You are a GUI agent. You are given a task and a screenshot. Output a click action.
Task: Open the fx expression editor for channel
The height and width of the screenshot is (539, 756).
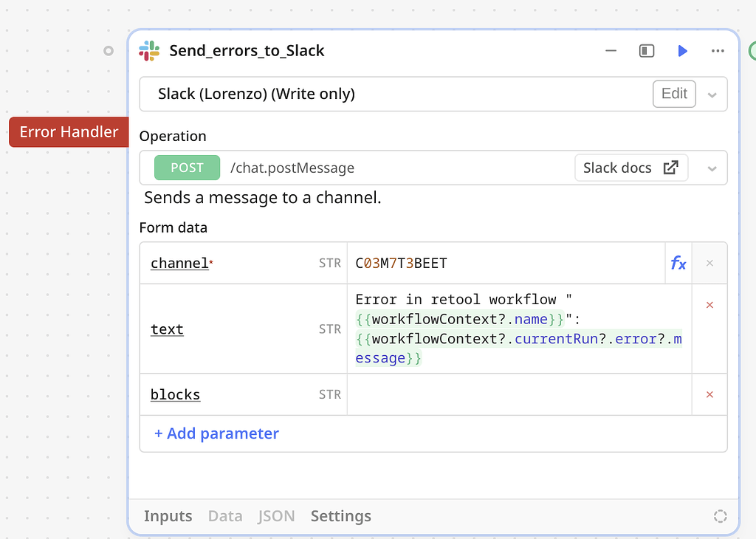coord(678,263)
